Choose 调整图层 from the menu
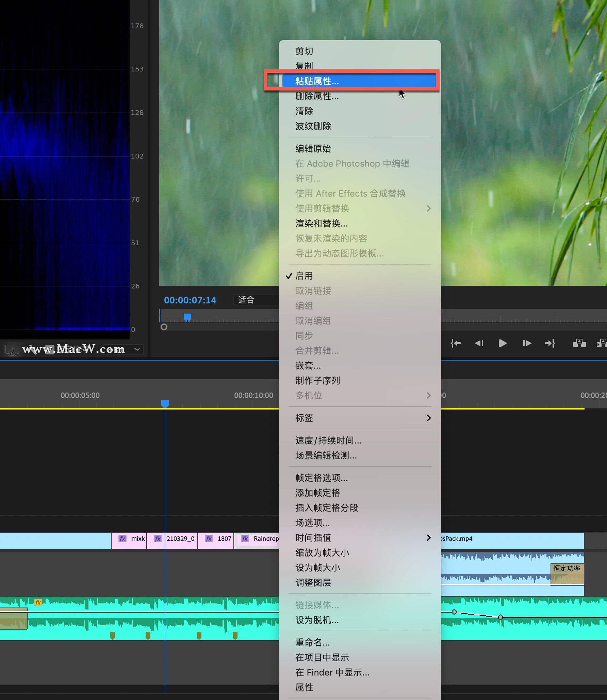 pyautogui.click(x=360, y=583)
